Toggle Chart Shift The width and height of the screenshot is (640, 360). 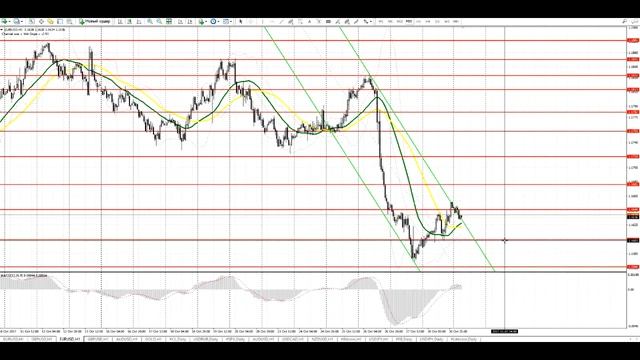[x=190, y=21]
